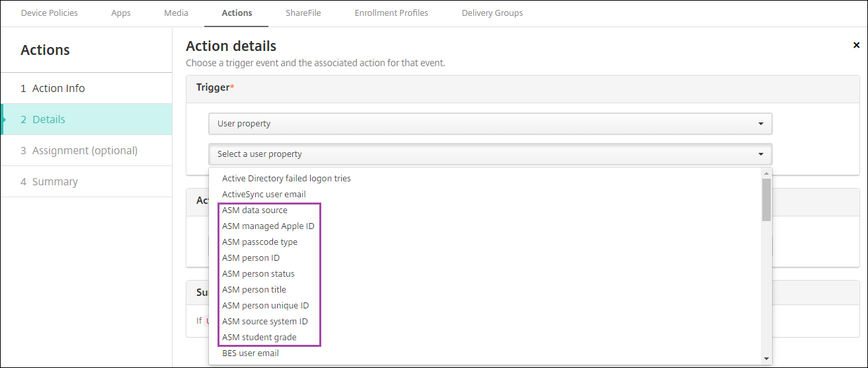The width and height of the screenshot is (868, 368).
Task: Switch to Enrollment Profiles tab
Action: pyautogui.click(x=391, y=13)
